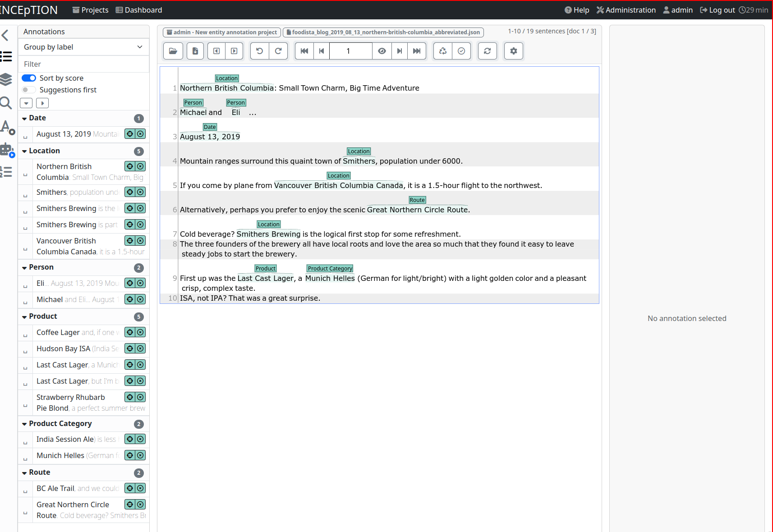The width and height of the screenshot is (773, 532).
Task: Open the search sidebar magnifier icon
Action: pos(6,103)
